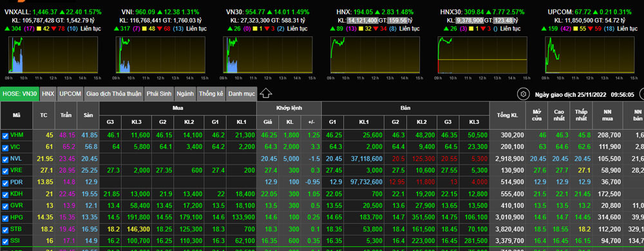Screen dimensions: 644x251
Task: Click the NN mua column header
Action: click(607, 115)
